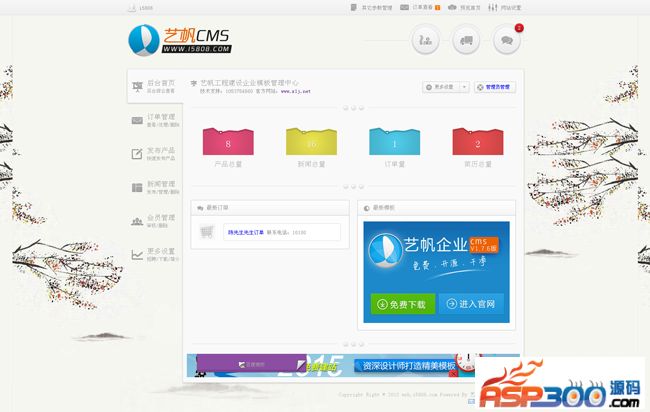Open the 更多设置 sidebar tab
Image resolution: width=650 pixels, height=412 pixels.
[x=155, y=255]
